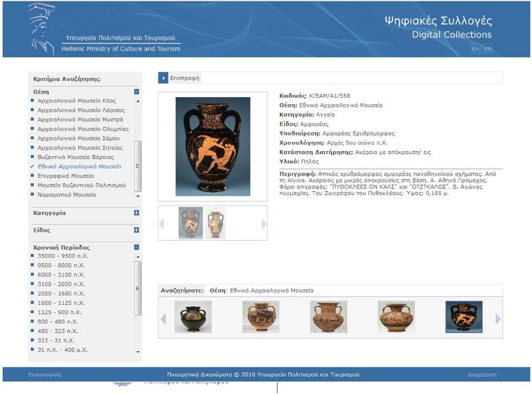
Task: Expand the Κατηγορία filter section
Action: tap(136, 213)
